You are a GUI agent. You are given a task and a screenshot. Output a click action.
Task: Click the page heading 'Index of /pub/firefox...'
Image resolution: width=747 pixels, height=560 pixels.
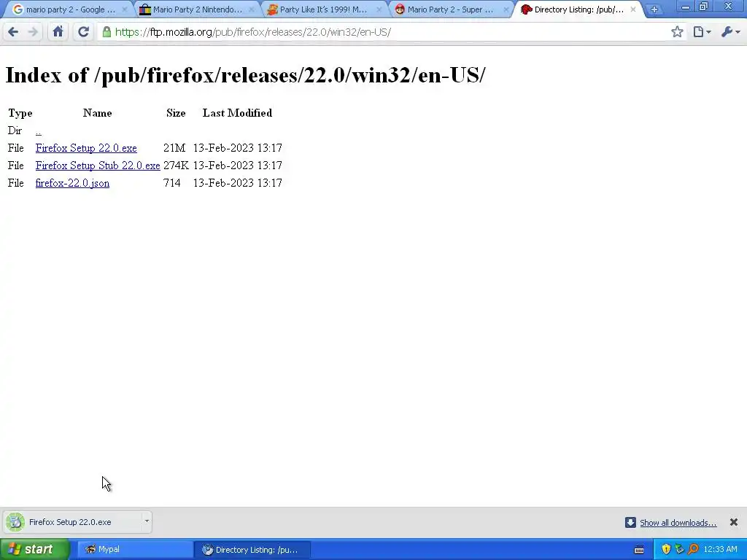click(x=245, y=75)
